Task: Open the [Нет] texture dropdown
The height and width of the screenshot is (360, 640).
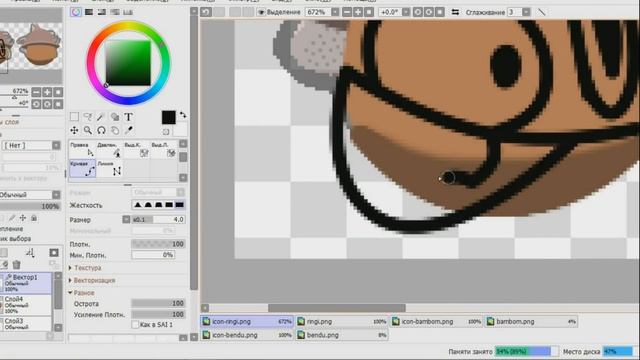Action: pyautogui.click(x=56, y=145)
